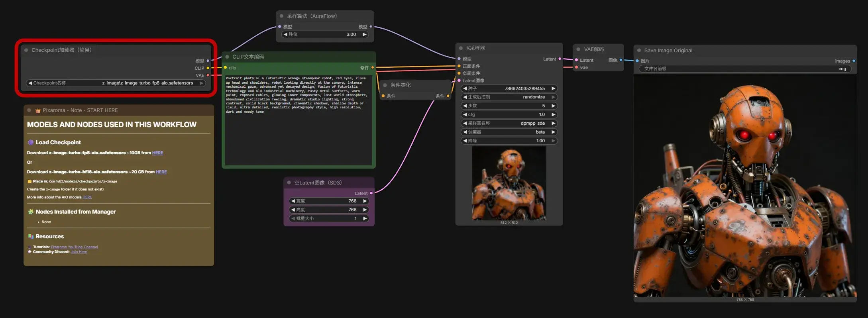Select previous checkpoint with Checkpoint名称 left arrow

point(30,83)
